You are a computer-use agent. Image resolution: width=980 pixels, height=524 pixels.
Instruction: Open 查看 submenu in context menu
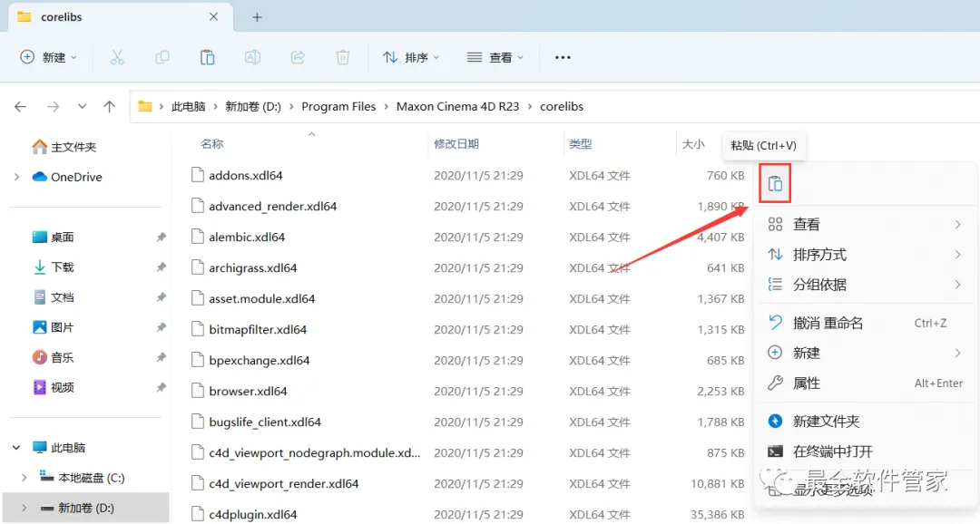pos(865,224)
